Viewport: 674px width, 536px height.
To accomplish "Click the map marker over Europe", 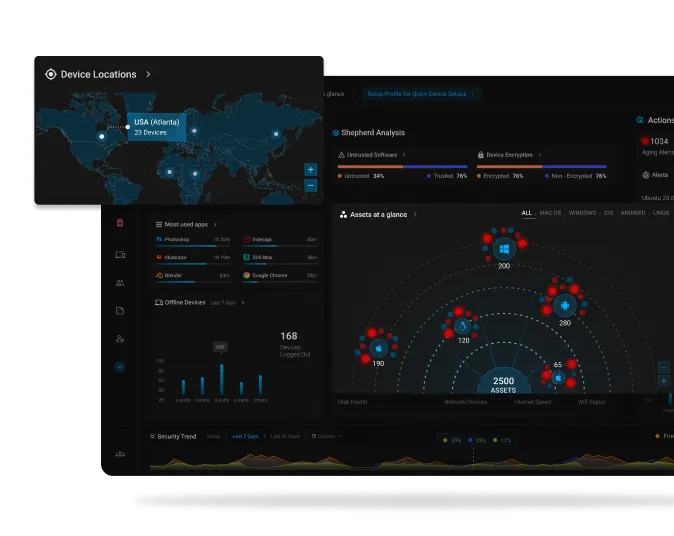I will pyautogui.click(x=194, y=130).
